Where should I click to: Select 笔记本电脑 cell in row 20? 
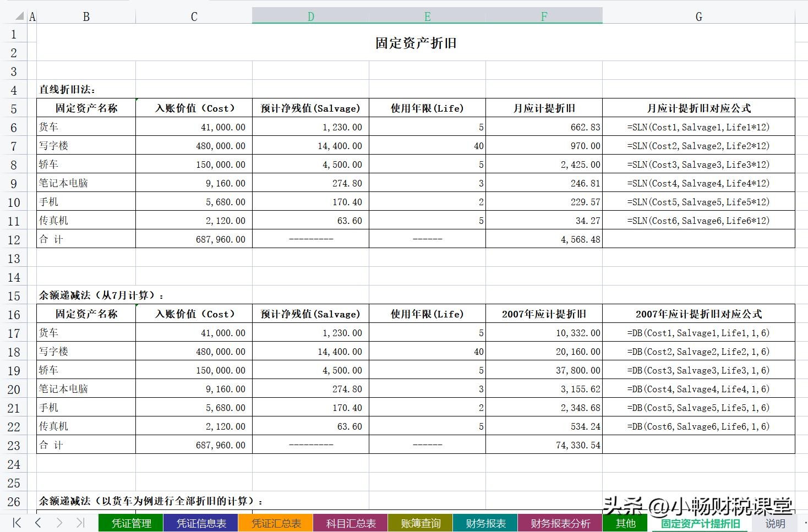[x=86, y=389]
